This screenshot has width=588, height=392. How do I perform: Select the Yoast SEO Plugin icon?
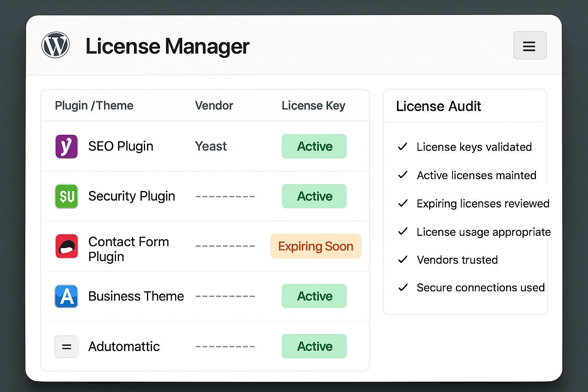click(x=66, y=146)
